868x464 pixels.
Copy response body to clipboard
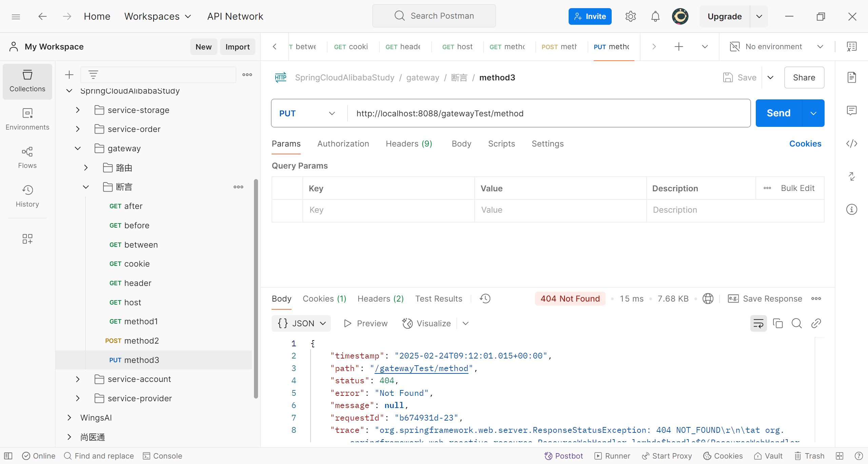pos(777,323)
